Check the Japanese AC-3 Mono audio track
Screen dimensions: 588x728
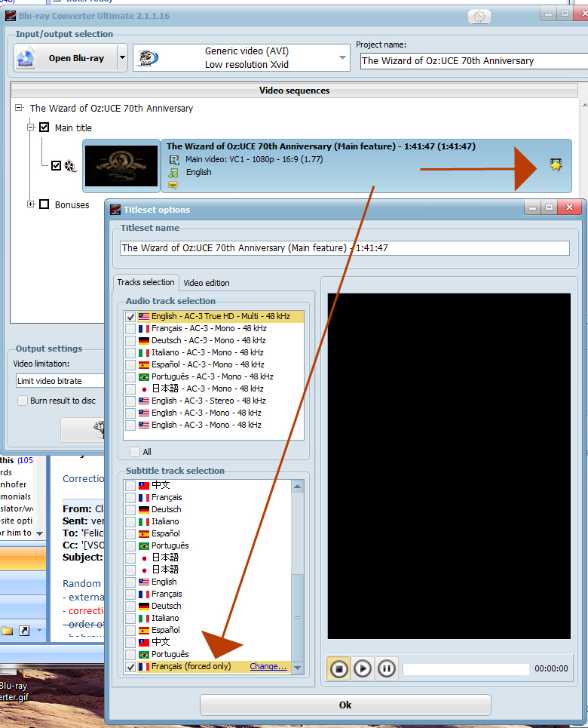pos(130,389)
